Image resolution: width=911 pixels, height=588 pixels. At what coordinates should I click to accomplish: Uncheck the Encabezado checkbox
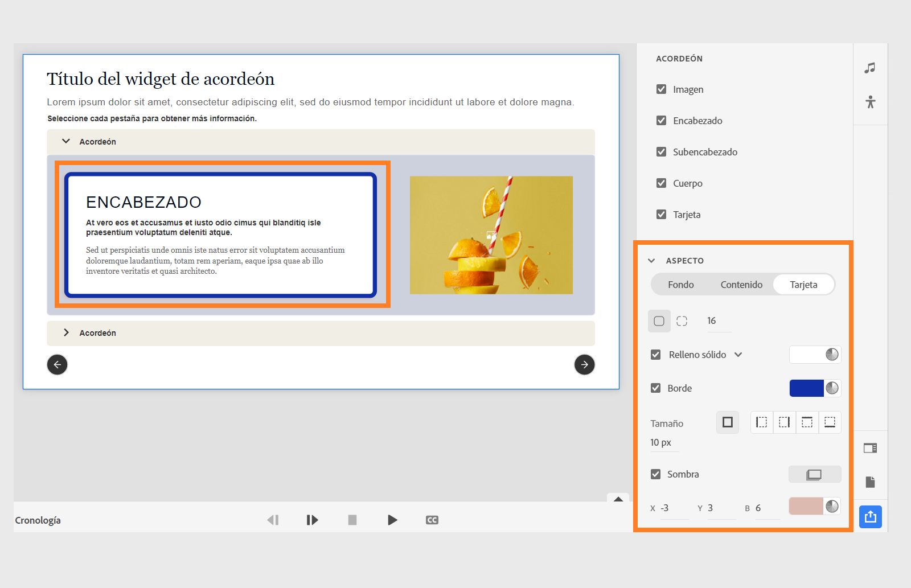pyautogui.click(x=661, y=121)
